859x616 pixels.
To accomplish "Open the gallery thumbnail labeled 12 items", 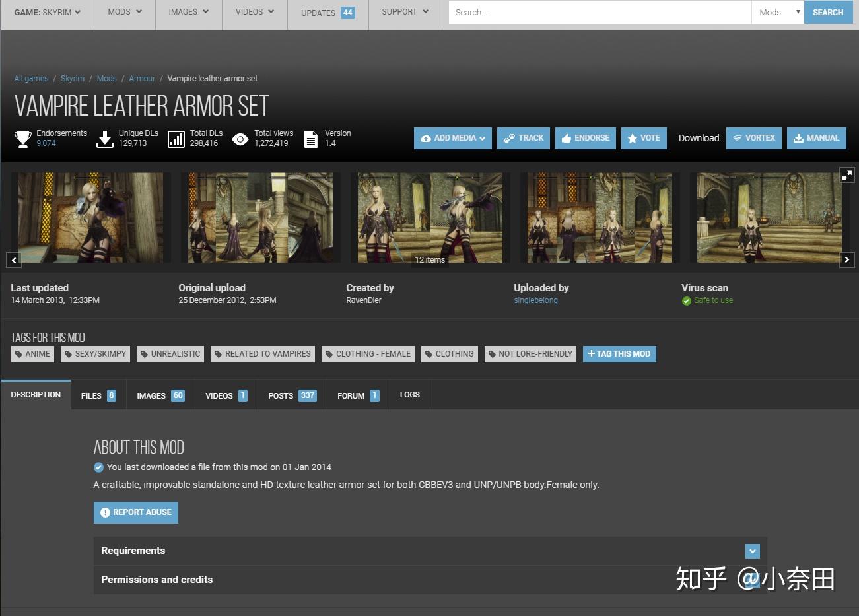I will pos(430,218).
